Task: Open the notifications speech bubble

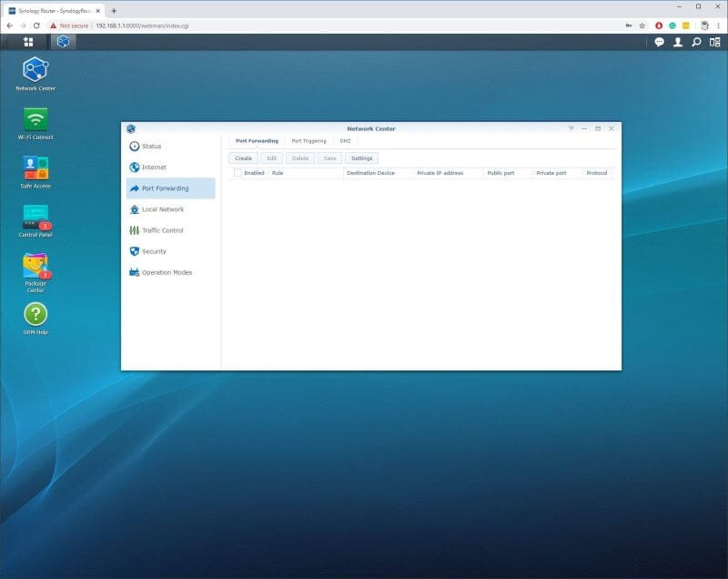Action: coord(657,40)
